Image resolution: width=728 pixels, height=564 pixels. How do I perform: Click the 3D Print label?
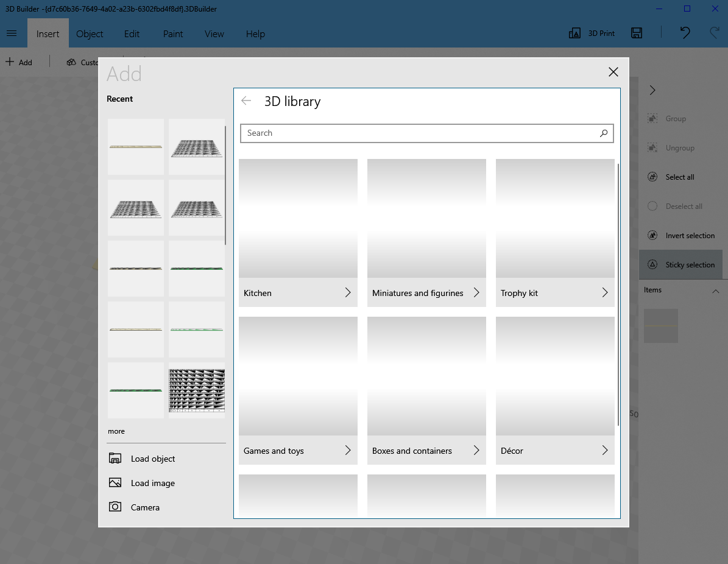click(x=601, y=33)
